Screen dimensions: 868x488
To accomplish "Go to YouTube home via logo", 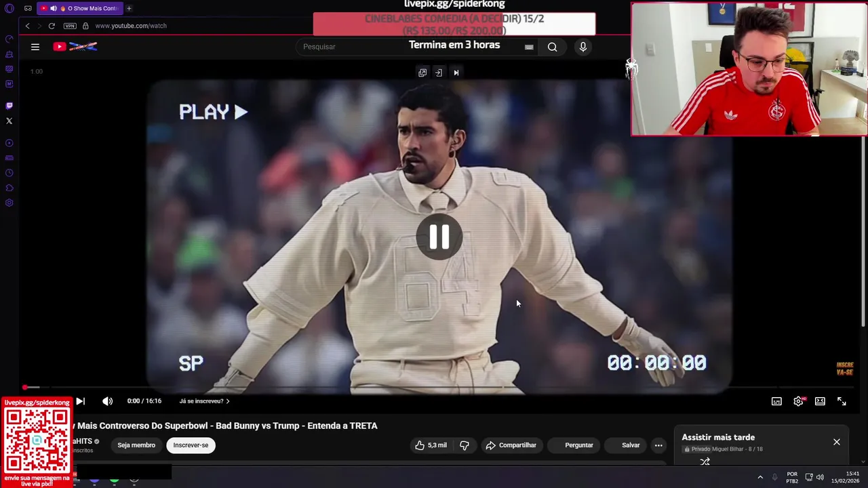I will tap(75, 47).
